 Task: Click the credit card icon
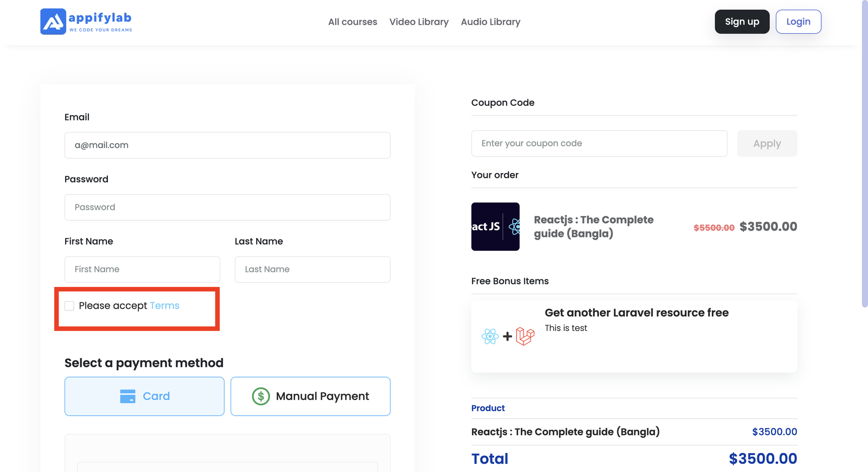click(127, 397)
